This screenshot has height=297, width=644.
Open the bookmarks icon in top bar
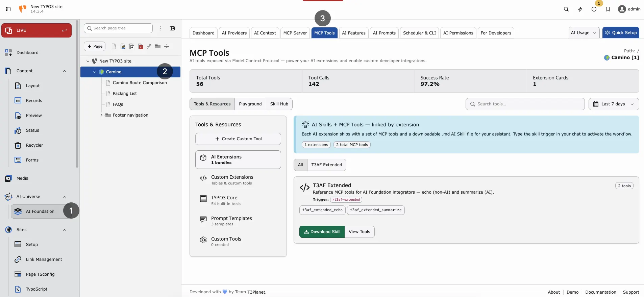tap(608, 9)
